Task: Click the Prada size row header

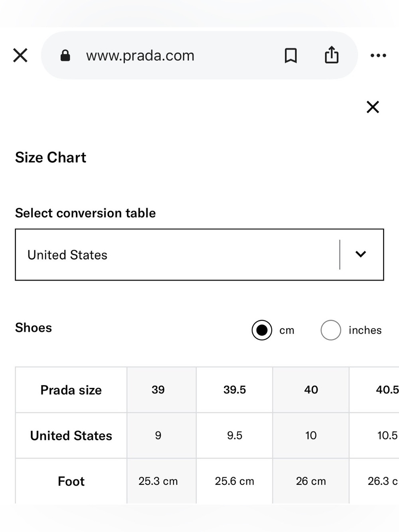Action: [71, 390]
